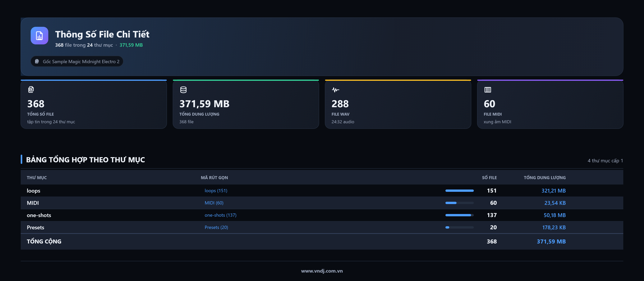The width and height of the screenshot is (644, 281).
Task: Select the THƯ MỤC column header
Action: pyautogui.click(x=37, y=178)
